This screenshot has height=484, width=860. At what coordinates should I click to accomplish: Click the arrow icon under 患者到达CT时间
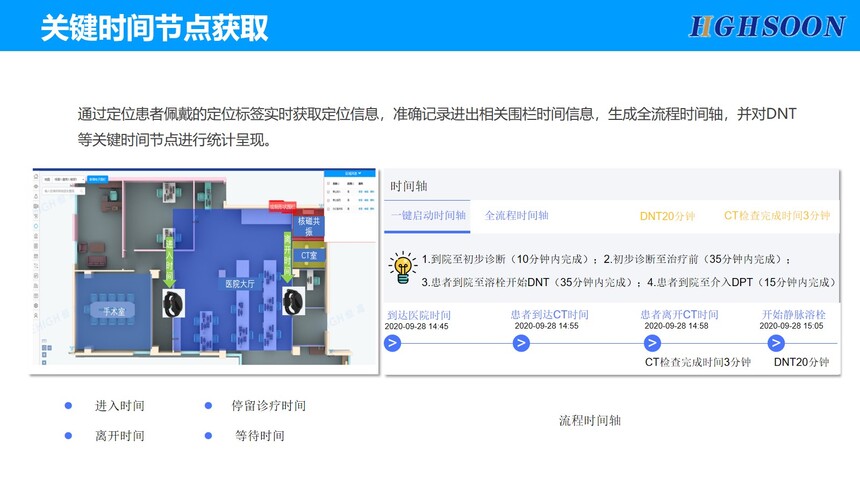point(521,343)
